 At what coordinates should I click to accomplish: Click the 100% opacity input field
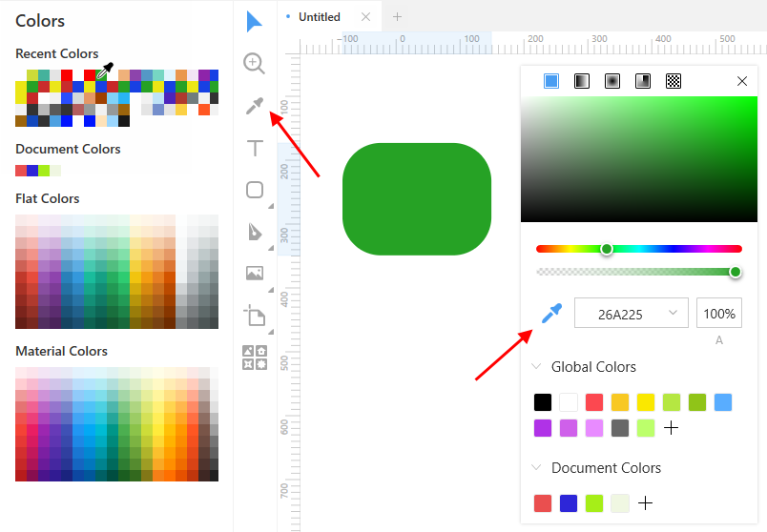(719, 313)
